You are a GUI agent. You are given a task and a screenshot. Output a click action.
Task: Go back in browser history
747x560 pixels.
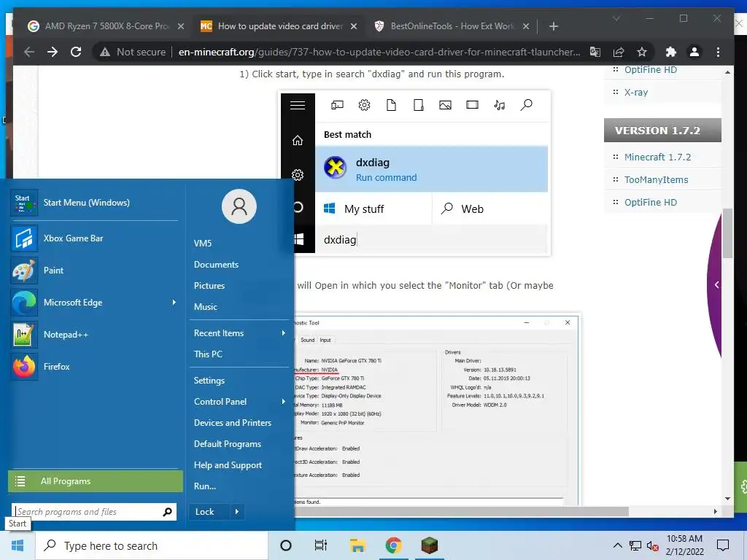click(29, 52)
